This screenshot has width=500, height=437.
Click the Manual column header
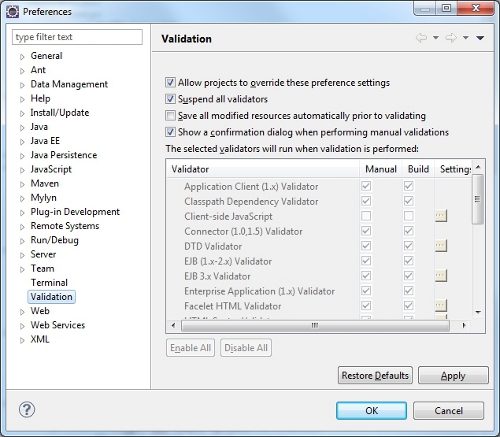[381, 169]
